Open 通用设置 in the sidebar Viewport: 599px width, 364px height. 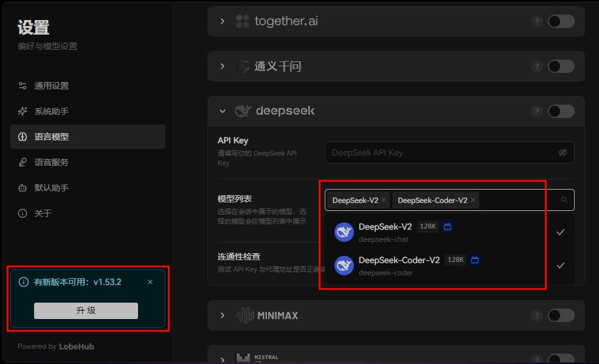coord(88,86)
